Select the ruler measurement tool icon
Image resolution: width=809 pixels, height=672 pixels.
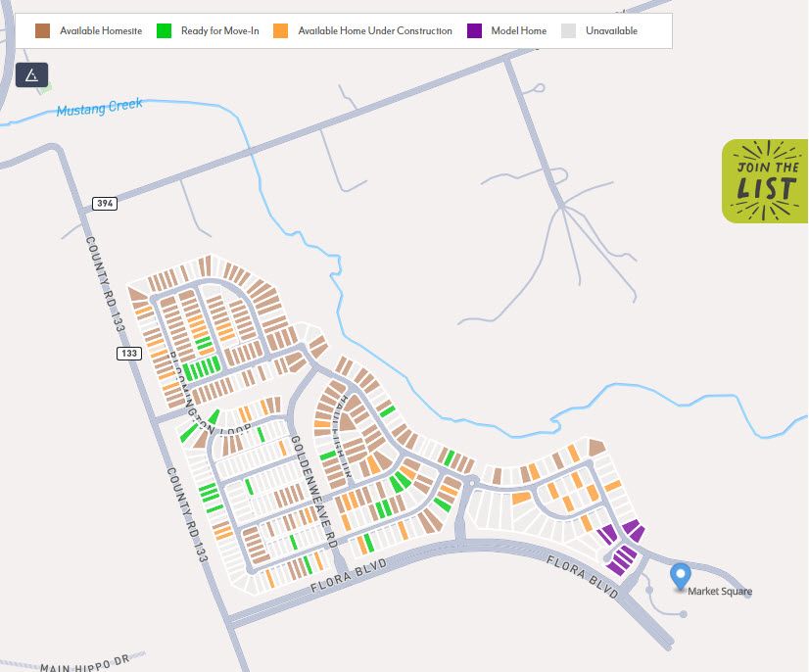(x=31, y=73)
